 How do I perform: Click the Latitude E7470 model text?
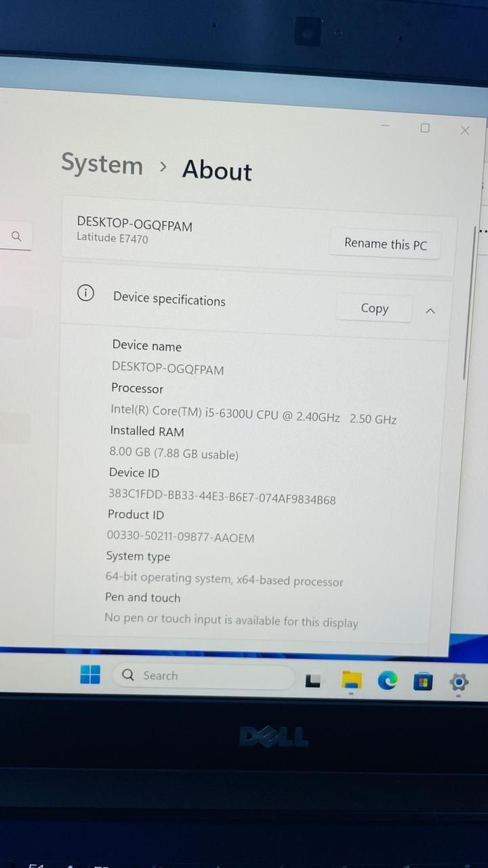point(112,238)
